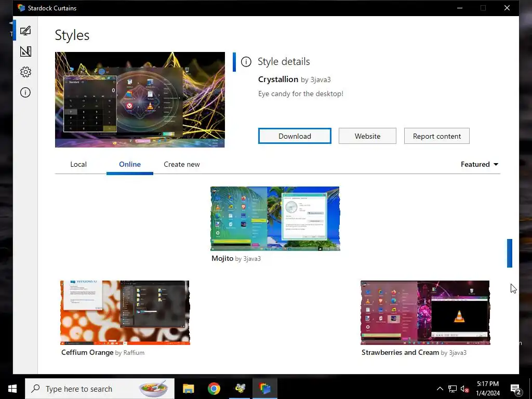Viewport: 532px width, 399px height.
Task: Open the Crystallion style Website
Action: pos(367,136)
